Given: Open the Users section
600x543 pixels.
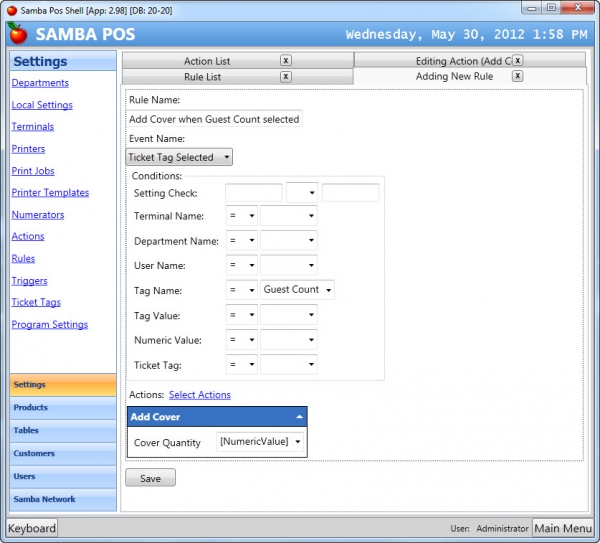Looking at the screenshot, I should pos(63,476).
